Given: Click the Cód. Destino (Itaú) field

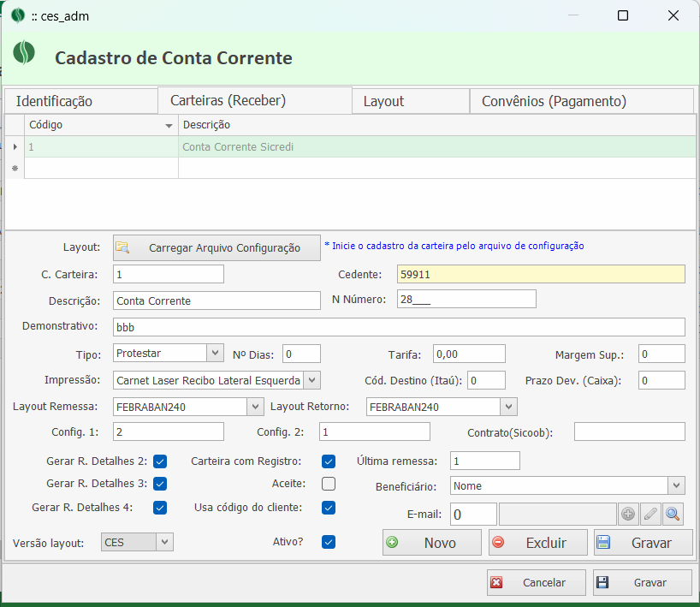Looking at the screenshot, I should click(x=486, y=380).
